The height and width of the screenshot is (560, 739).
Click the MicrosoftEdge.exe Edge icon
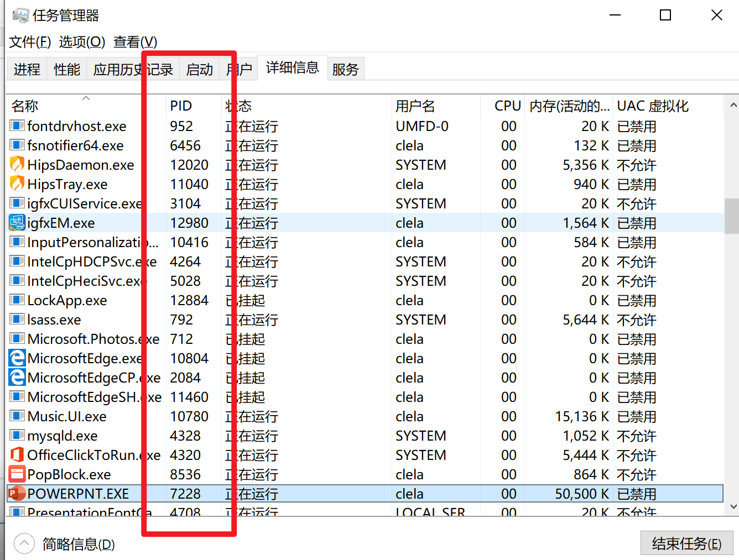[x=17, y=358]
